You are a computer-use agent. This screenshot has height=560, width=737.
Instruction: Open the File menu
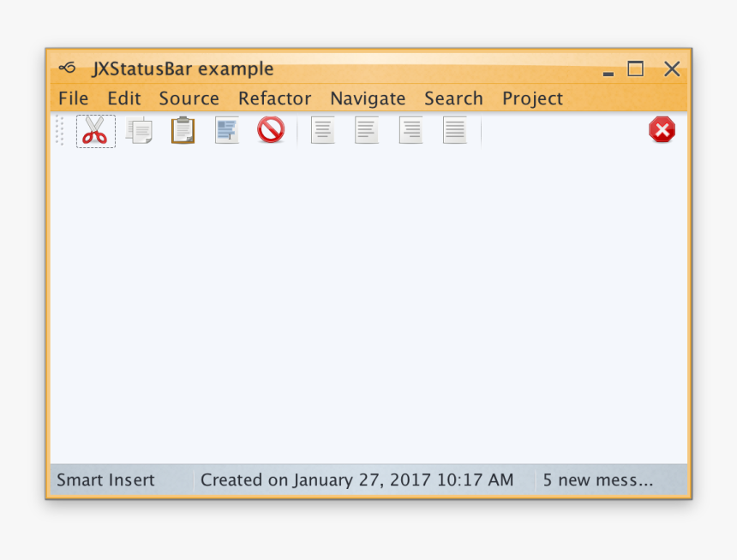74,98
